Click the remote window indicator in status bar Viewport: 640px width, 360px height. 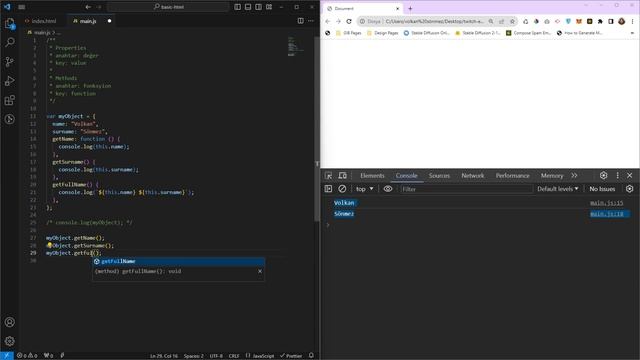click(x=7, y=356)
